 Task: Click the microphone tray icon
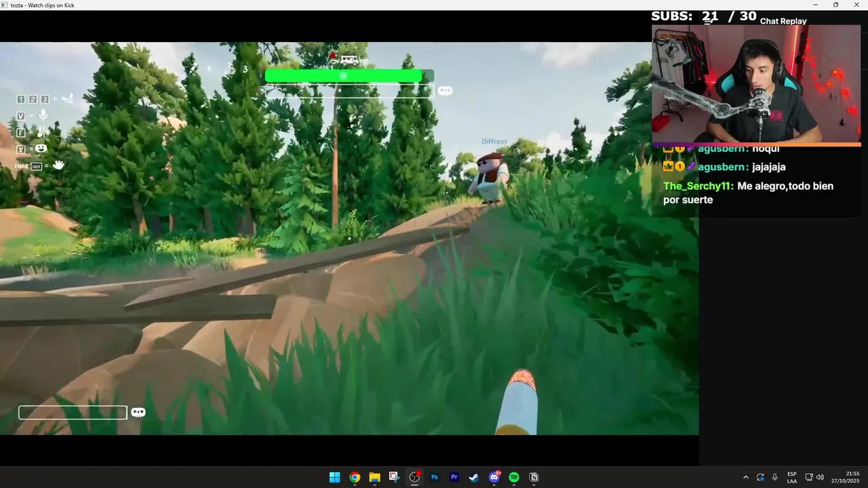click(x=775, y=477)
